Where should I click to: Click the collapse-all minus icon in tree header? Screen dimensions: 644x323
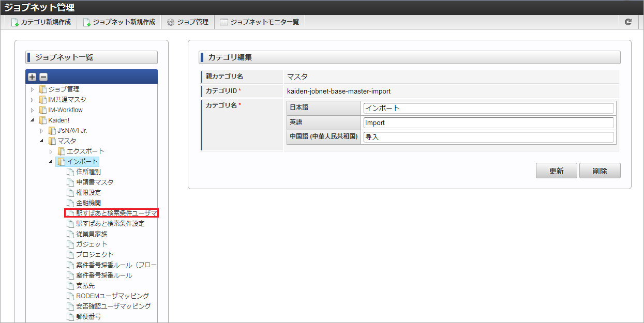(x=43, y=77)
